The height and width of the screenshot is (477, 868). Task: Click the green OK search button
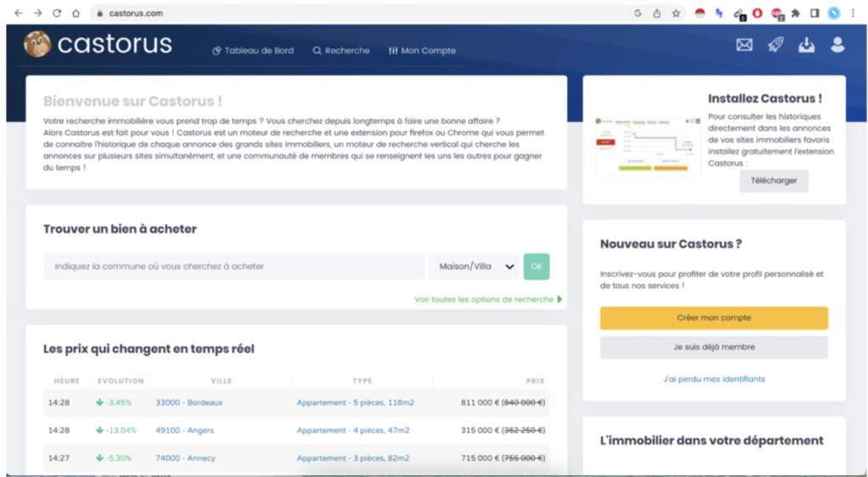tap(537, 267)
